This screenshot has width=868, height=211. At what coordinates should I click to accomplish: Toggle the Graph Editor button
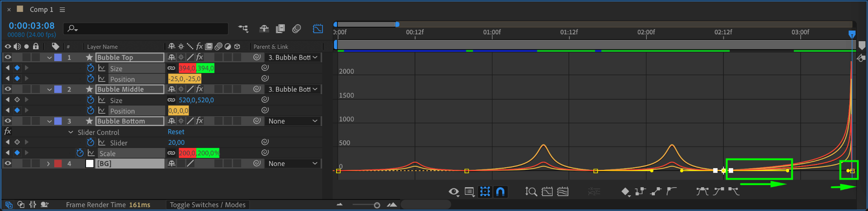pyautogui.click(x=318, y=28)
